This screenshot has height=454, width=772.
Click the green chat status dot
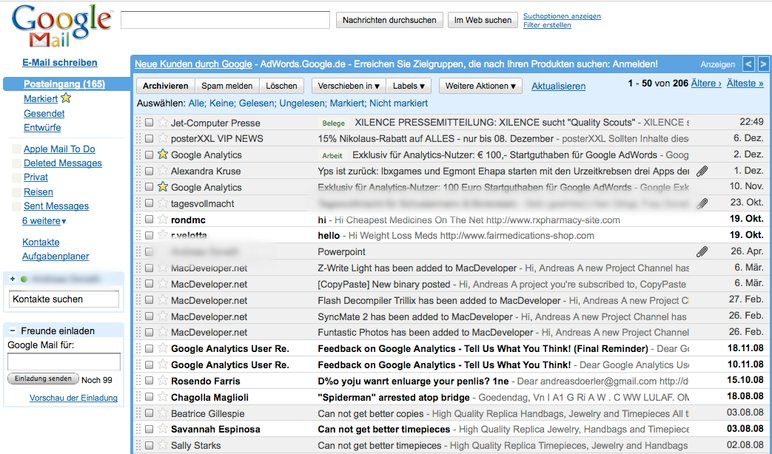(x=23, y=279)
